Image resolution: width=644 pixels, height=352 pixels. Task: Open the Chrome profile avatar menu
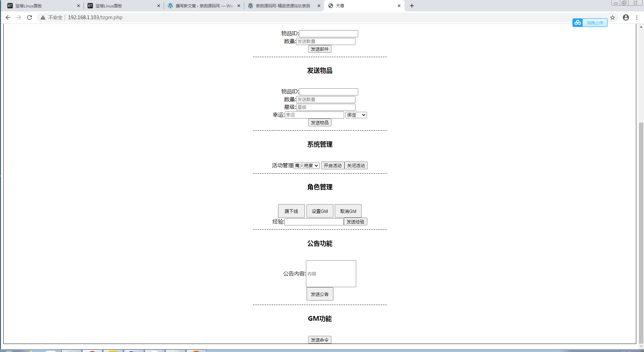click(x=626, y=17)
